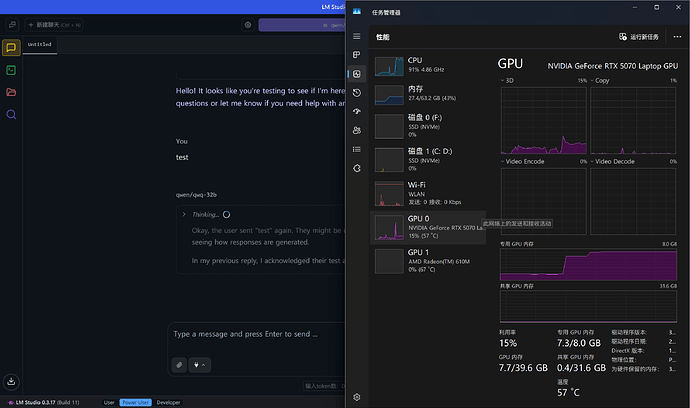Toggle the LM Studio sidebar panel icon
The image size is (690, 408).
point(12,25)
